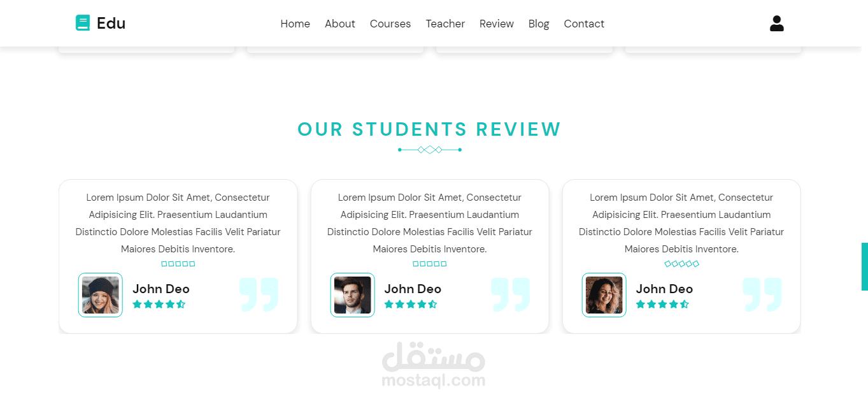Click the quote mark icon in second review card
868x397 pixels.
click(511, 294)
